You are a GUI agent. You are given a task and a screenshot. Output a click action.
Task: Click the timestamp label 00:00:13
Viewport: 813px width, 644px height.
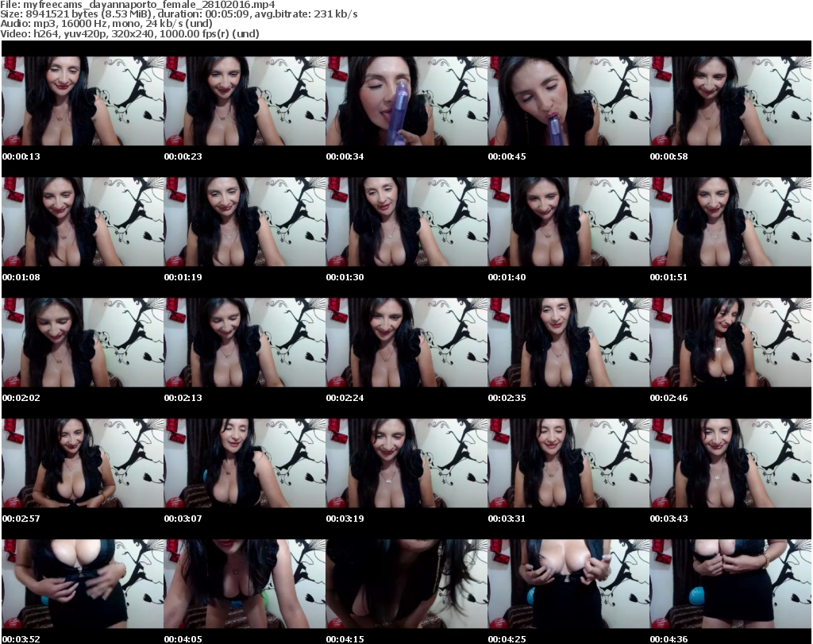coord(21,156)
